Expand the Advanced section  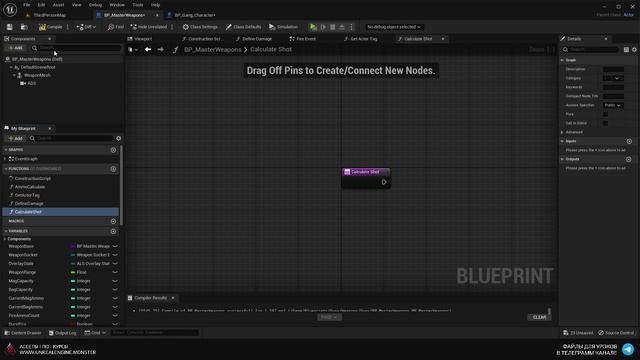562,132
